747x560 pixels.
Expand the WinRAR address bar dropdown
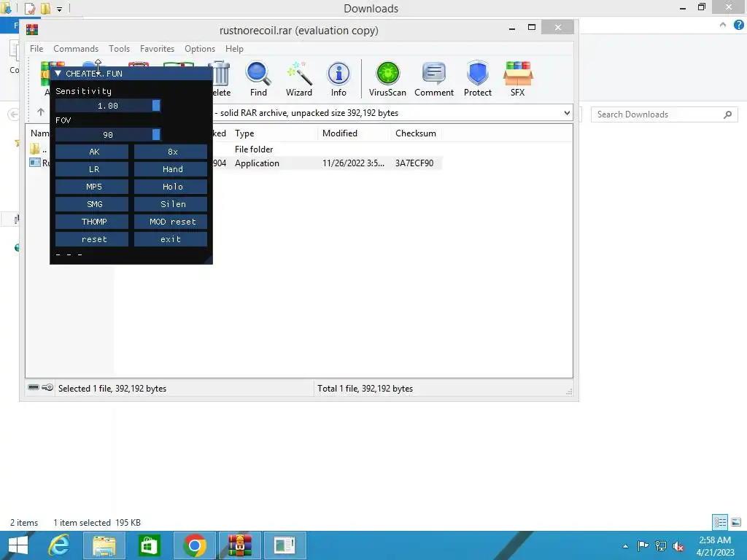(567, 113)
